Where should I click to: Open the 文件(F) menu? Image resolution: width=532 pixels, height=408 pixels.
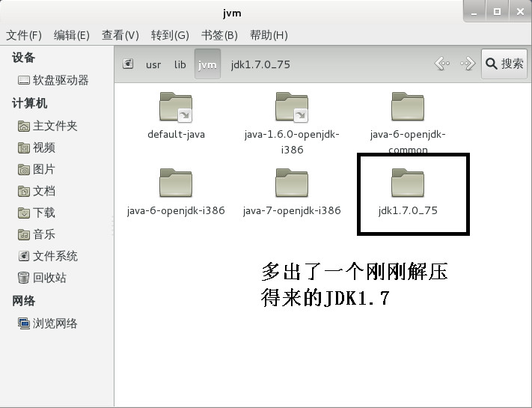point(24,35)
